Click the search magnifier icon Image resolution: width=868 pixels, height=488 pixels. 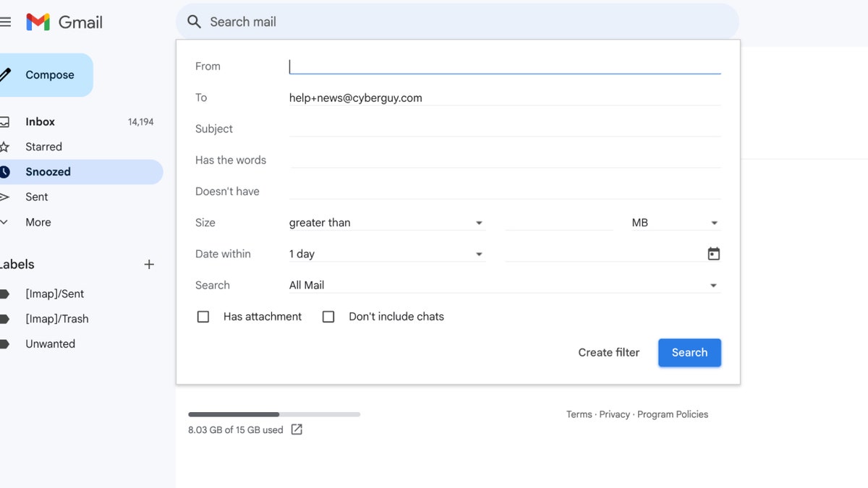click(193, 22)
